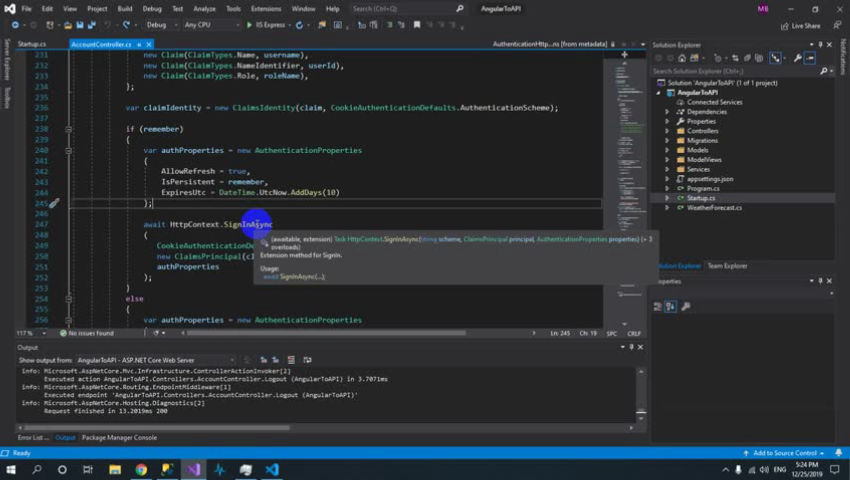Click the browser refresh toolbar icon
The width and height of the screenshot is (850, 480).
point(299,25)
